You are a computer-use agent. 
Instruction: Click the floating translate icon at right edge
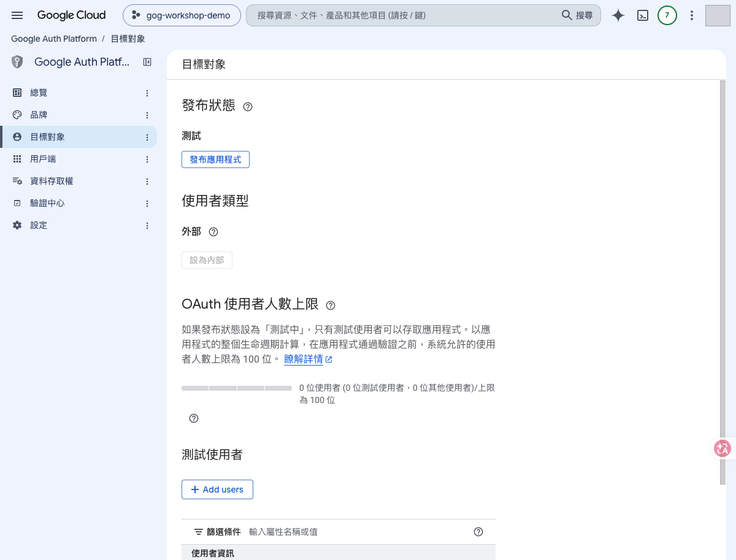point(723,448)
